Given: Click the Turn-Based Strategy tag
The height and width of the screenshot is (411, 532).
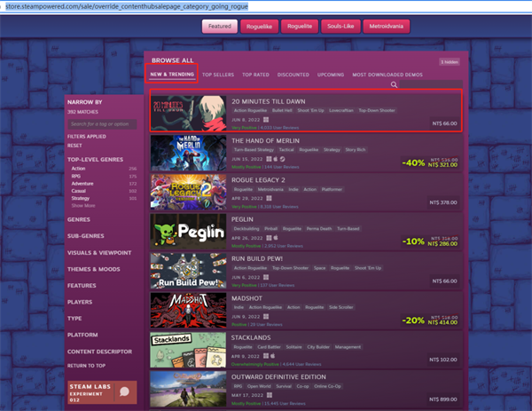Looking at the screenshot, I should [x=254, y=150].
